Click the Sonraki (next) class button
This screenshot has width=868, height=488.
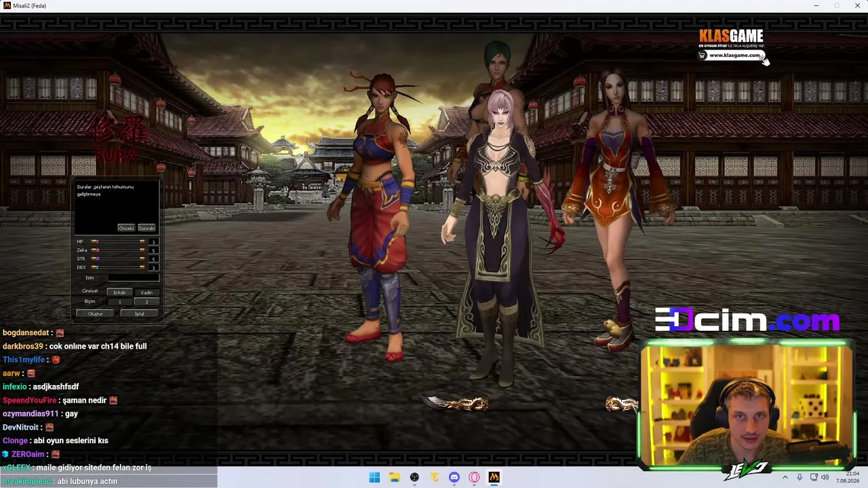pos(146,228)
